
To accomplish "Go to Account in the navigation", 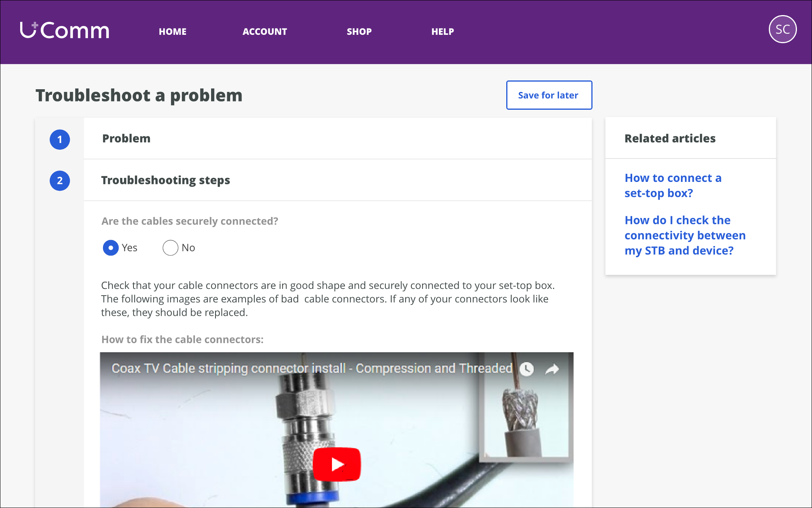I will coord(265,32).
